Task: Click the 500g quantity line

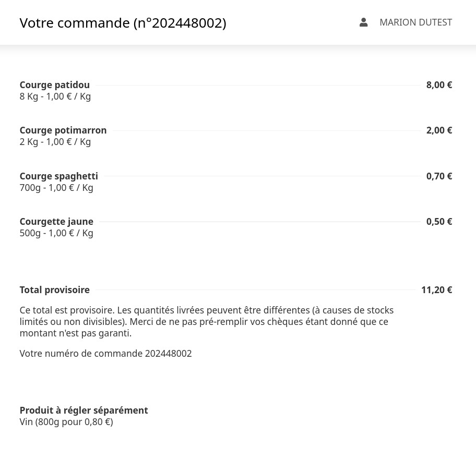Action: click(x=56, y=233)
